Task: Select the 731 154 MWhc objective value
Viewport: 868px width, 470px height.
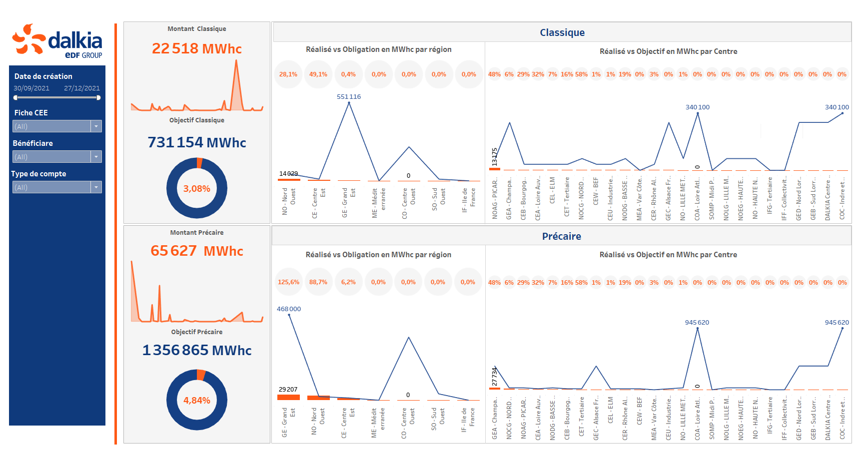Action: 197,142
